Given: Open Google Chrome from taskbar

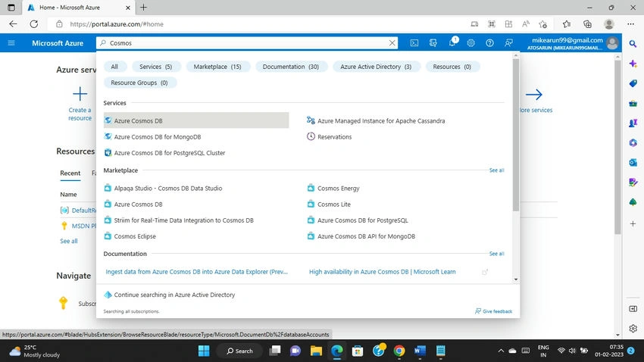Looking at the screenshot, I should [399, 351].
